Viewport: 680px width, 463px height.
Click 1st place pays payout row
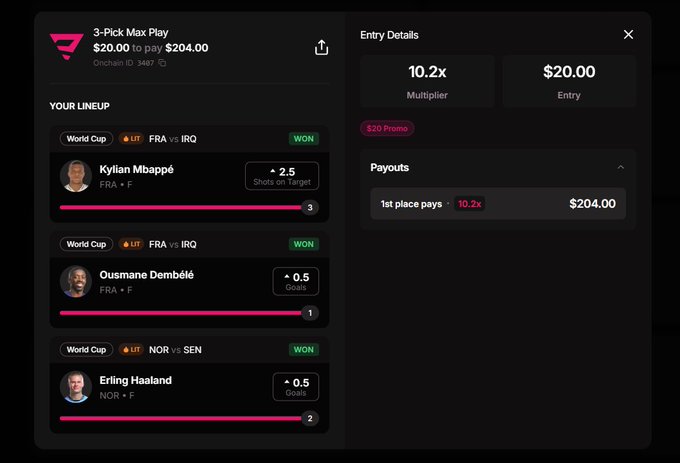tap(498, 204)
